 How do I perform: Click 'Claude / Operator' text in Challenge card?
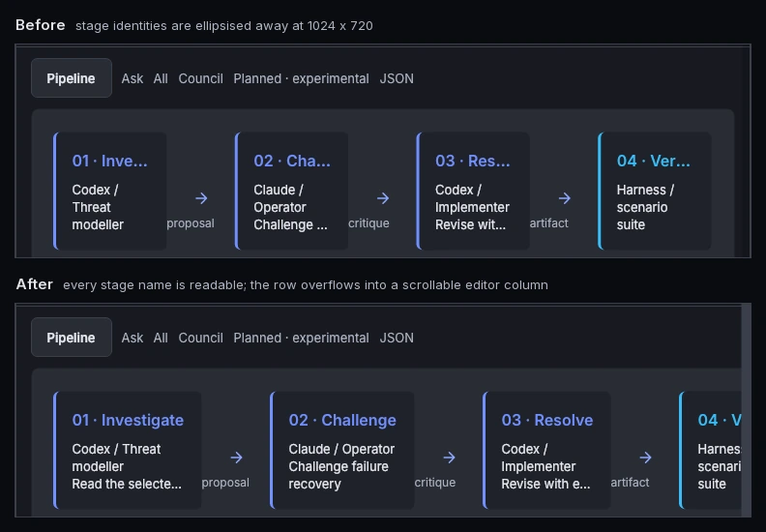341,449
